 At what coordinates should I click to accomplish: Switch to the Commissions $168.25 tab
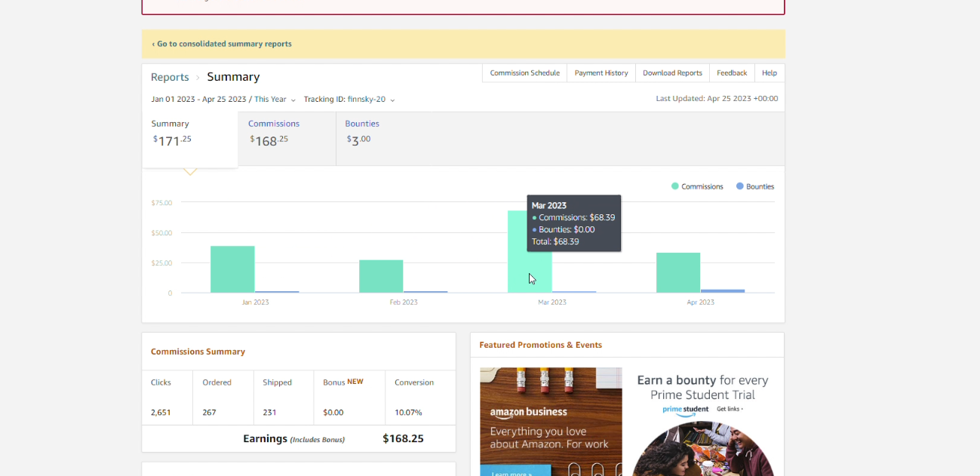(287, 139)
